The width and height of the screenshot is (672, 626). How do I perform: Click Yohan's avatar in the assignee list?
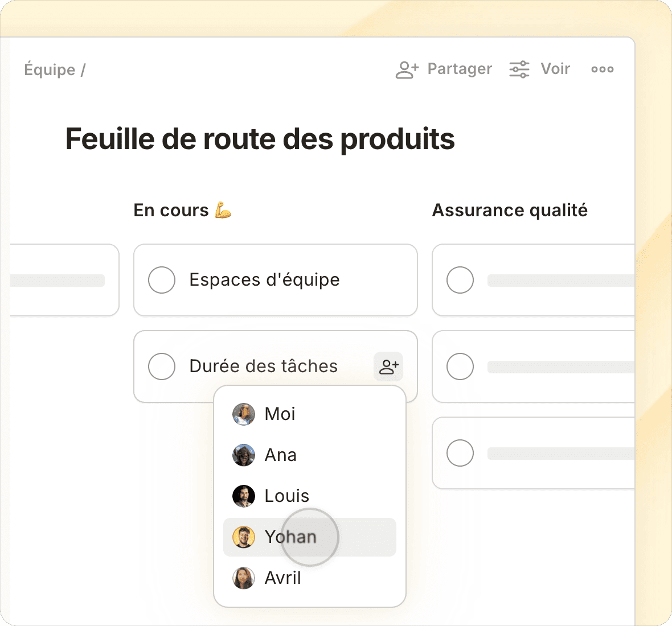click(243, 537)
